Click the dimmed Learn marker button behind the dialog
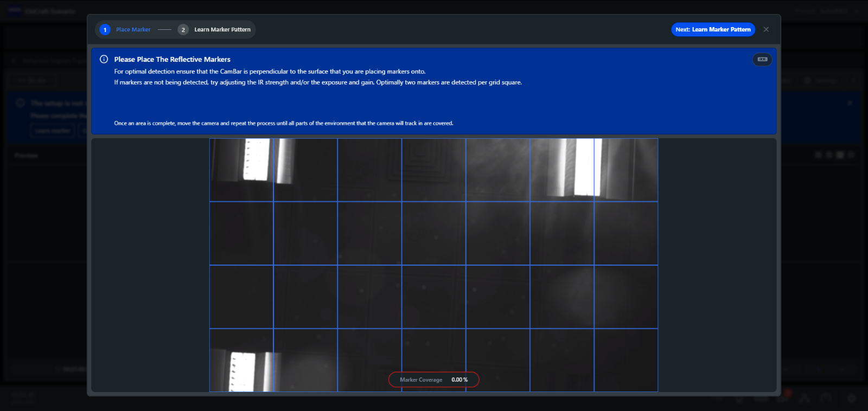868x411 pixels. point(53,131)
